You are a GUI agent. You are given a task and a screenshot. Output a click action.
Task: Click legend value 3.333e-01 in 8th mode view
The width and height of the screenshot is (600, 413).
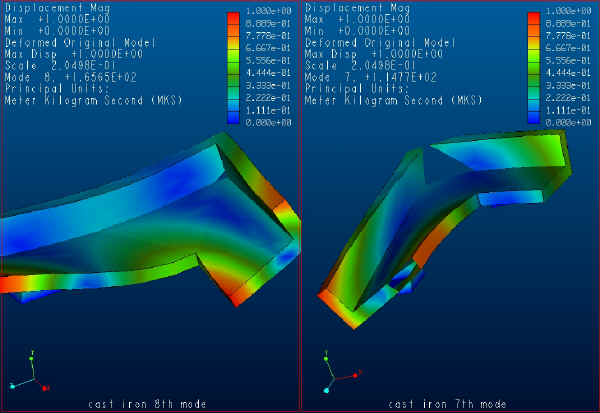pos(268,85)
